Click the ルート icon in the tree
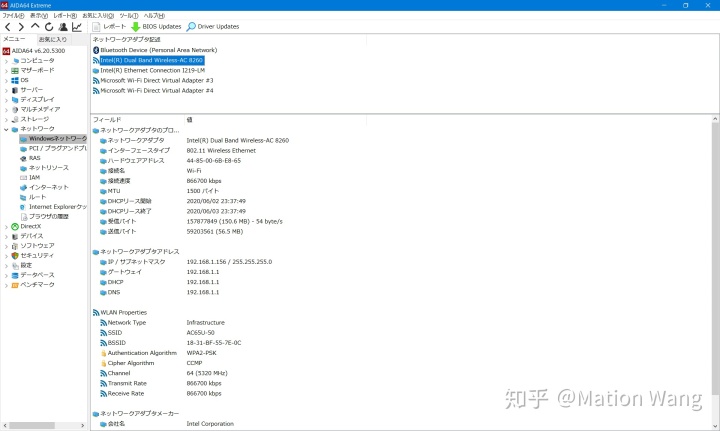This screenshot has width=720, height=431. click(23, 197)
